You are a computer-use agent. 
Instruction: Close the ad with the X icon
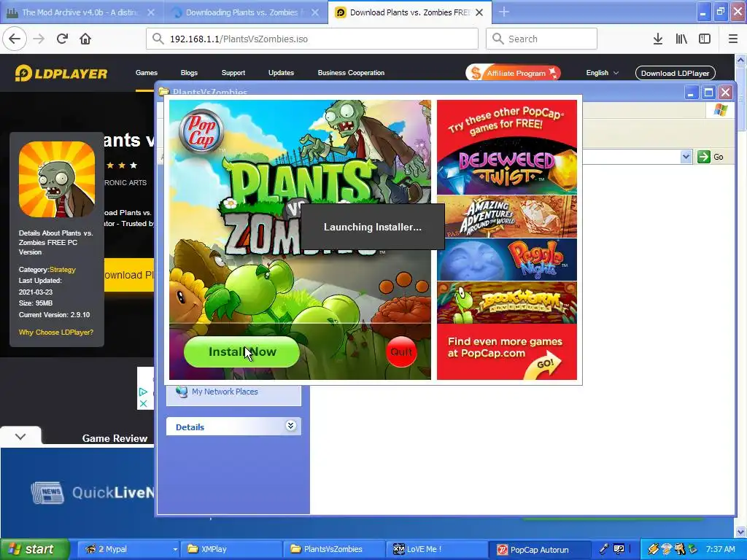coord(143,403)
